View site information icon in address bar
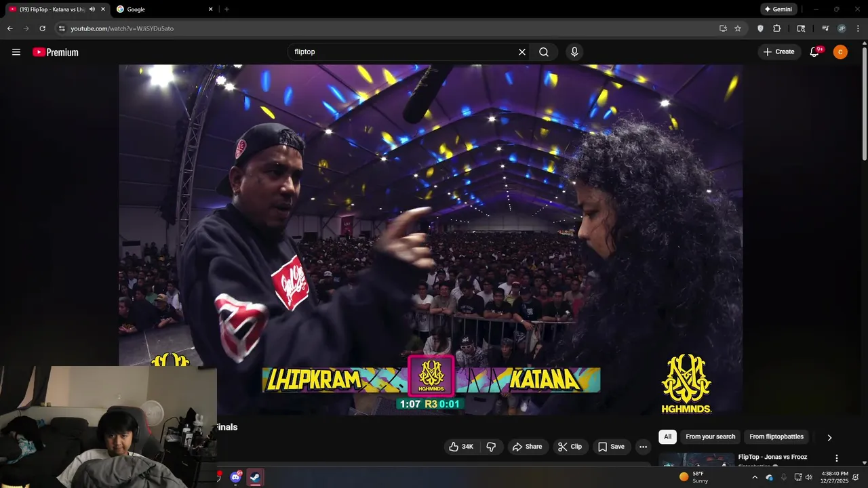 (x=62, y=28)
